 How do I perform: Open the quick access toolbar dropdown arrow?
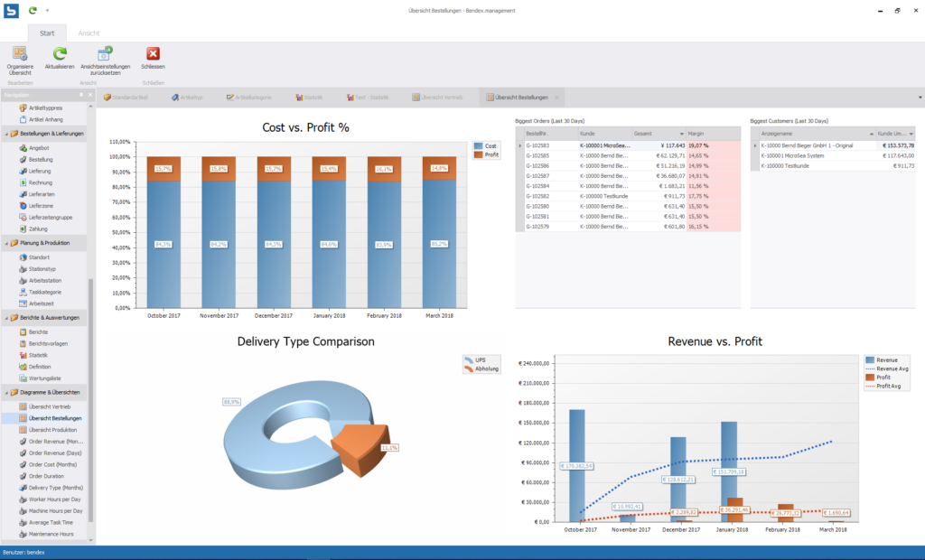coord(47,10)
